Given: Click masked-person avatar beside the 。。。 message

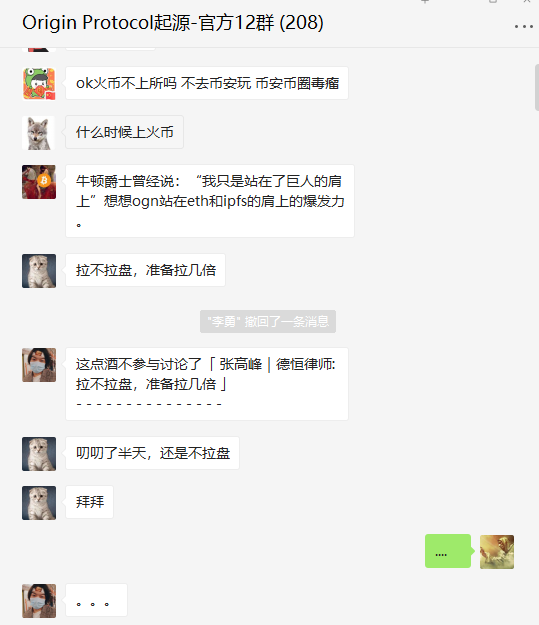Looking at the screenshot, I should tap(39, 601).
